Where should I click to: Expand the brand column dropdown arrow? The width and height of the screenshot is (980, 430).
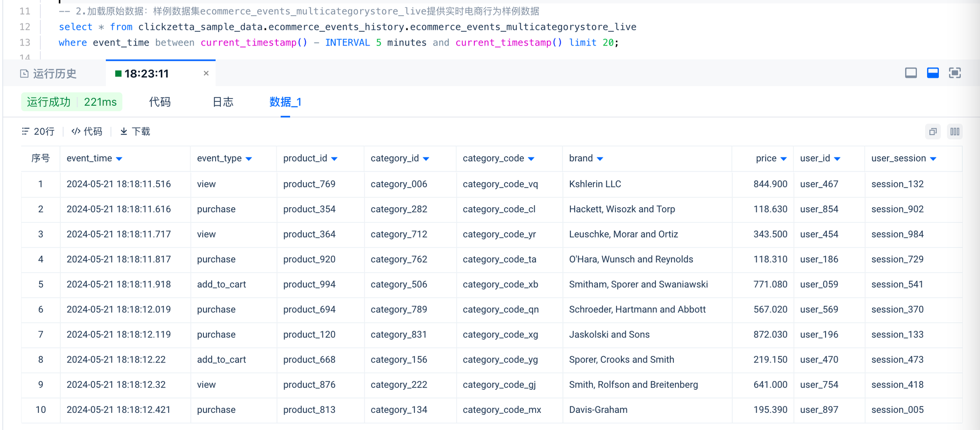tap(600, 159)
